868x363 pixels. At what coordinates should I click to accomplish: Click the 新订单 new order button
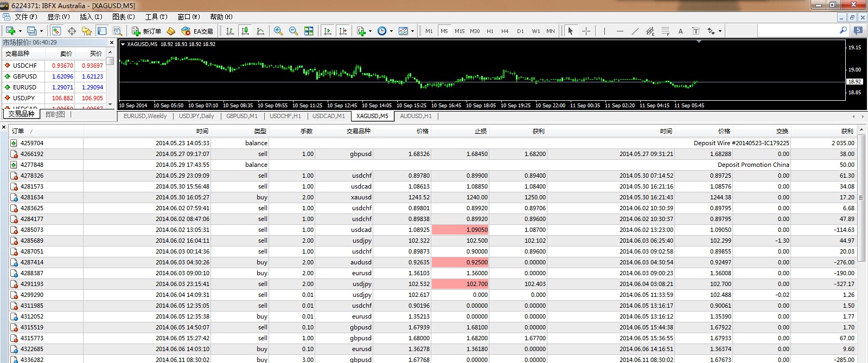pos(146,31)
